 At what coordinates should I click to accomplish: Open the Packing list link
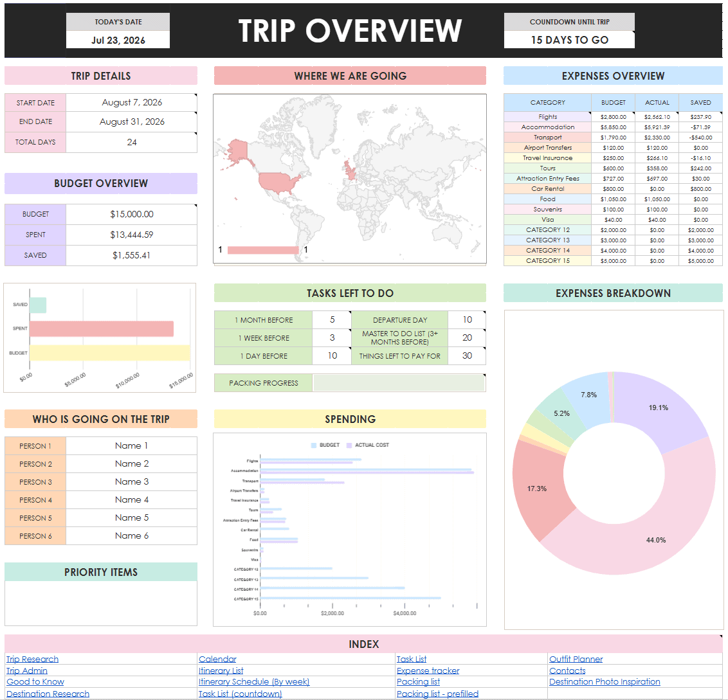418,681
